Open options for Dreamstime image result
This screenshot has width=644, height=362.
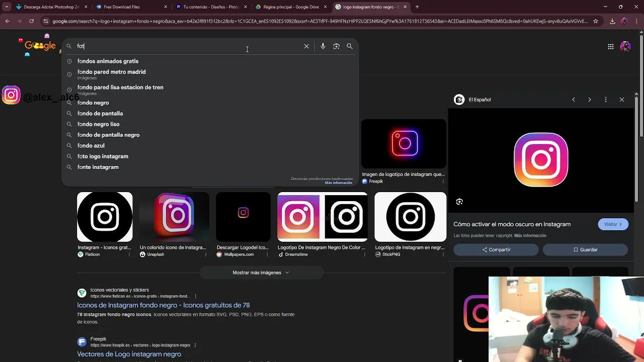click(x=365, y=254)
